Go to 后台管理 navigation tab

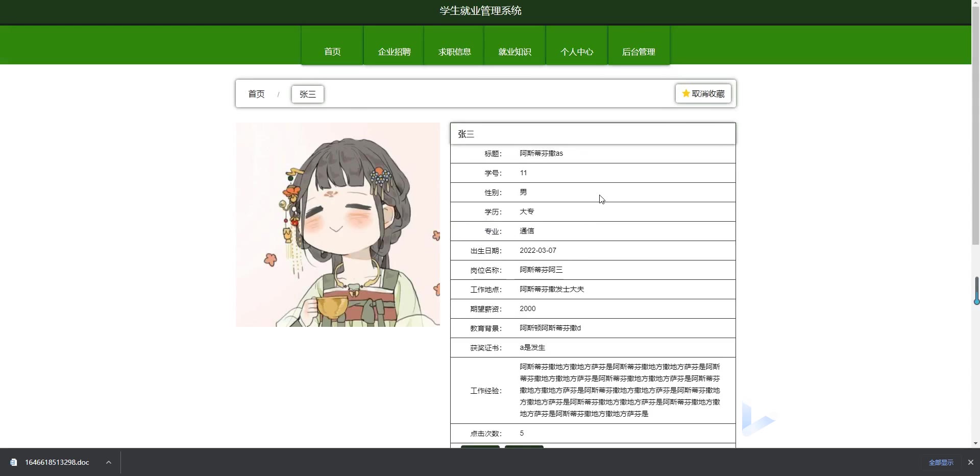tap(639, 45)
